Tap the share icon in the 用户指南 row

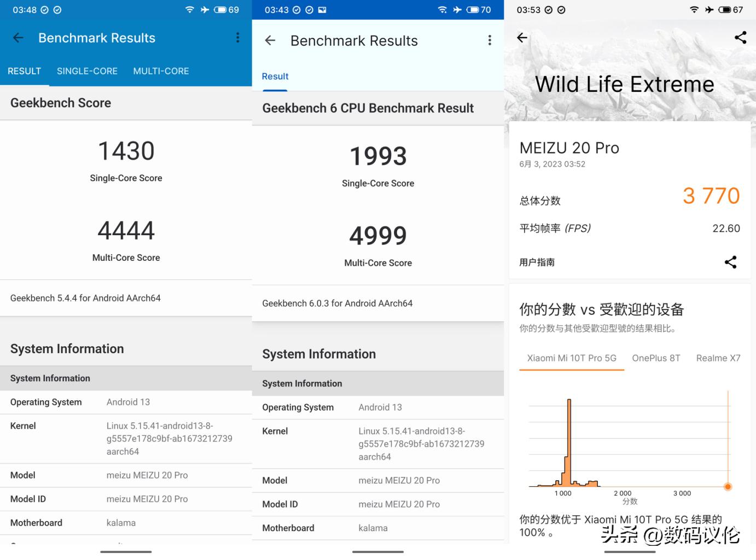pos(730,262)
